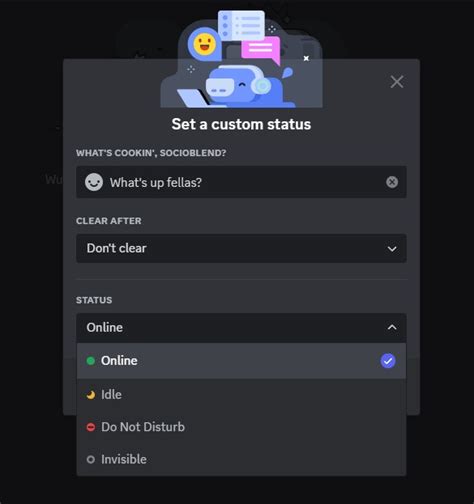Choose Online from status list

(241, 361)
